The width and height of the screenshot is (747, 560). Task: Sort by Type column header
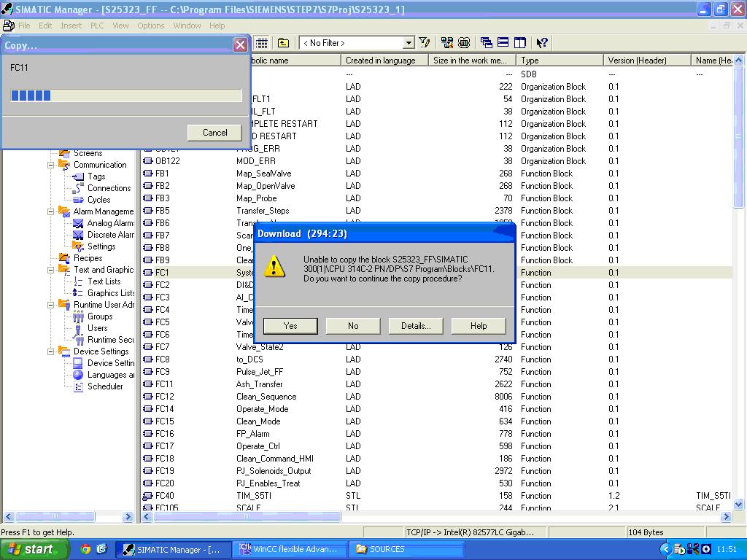point(560,61)
